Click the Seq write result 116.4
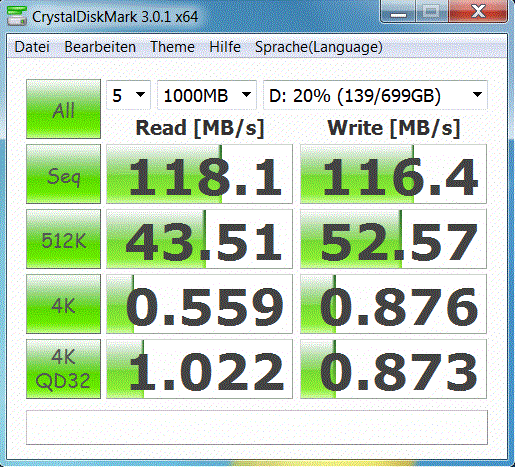This screenshot has width=515, height=467. 393,174
